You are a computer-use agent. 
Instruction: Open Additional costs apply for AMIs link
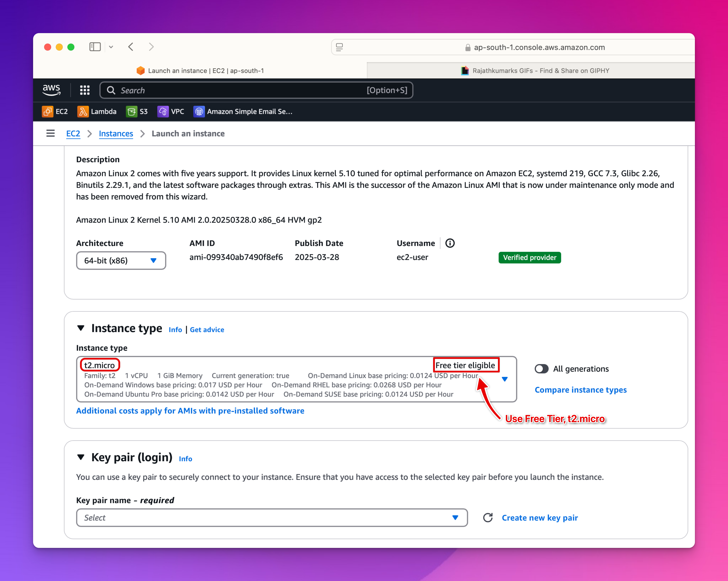coord(190,410)
